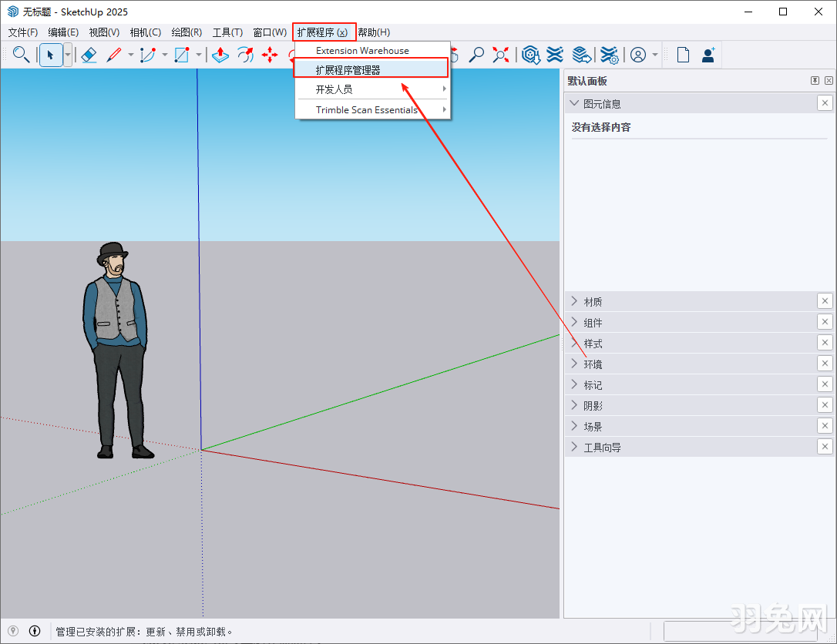Click the Add Collaborator icon
The image size is (837, 644).
coord(708,55)
